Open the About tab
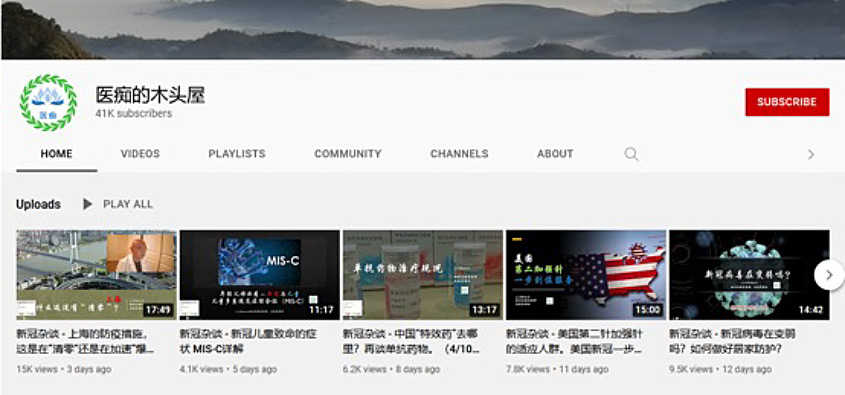The width and height of the screenshot is (845, 395). point(555,154)
